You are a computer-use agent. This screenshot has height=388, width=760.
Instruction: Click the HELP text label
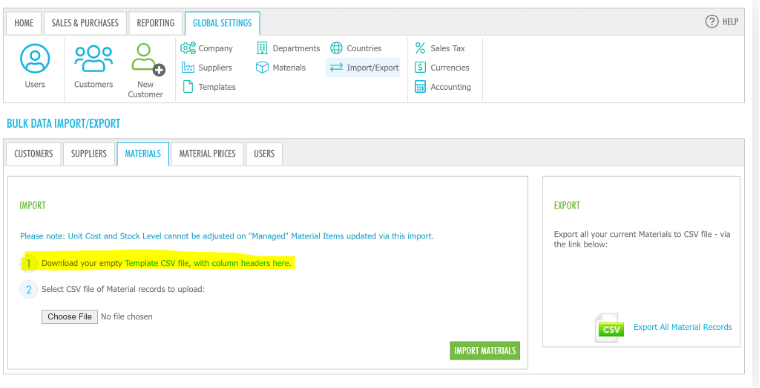(x=730, y=22)
